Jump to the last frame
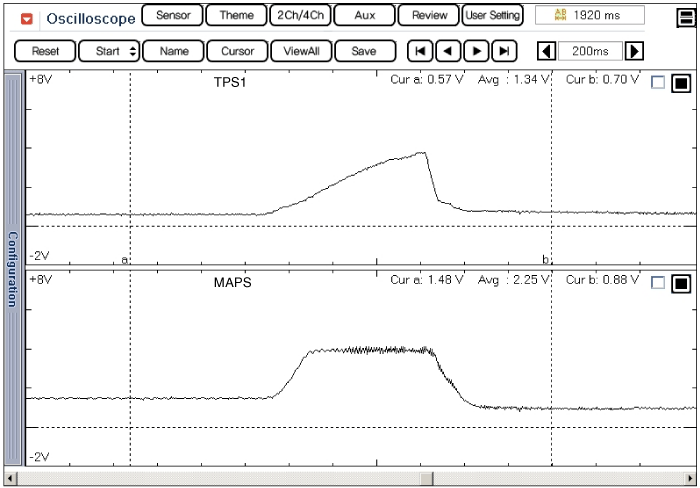The width and height of the screenshot is (700, 488). click(x=504, y=51)
